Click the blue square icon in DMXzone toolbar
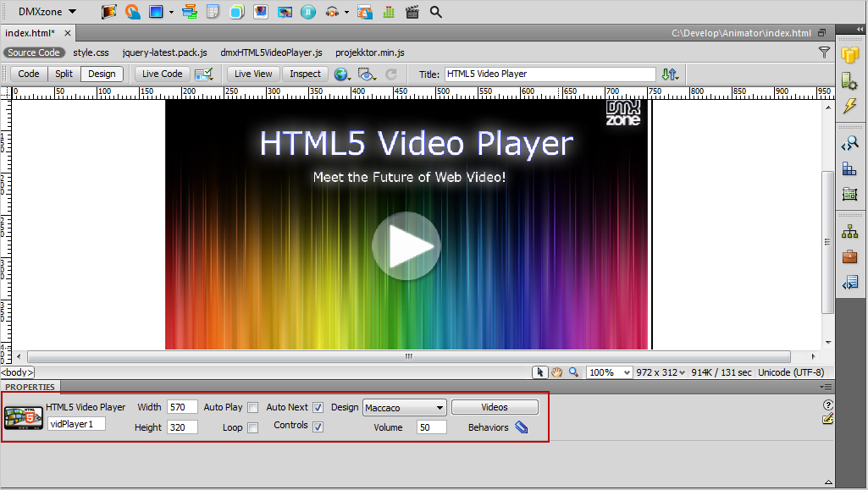 156,12
